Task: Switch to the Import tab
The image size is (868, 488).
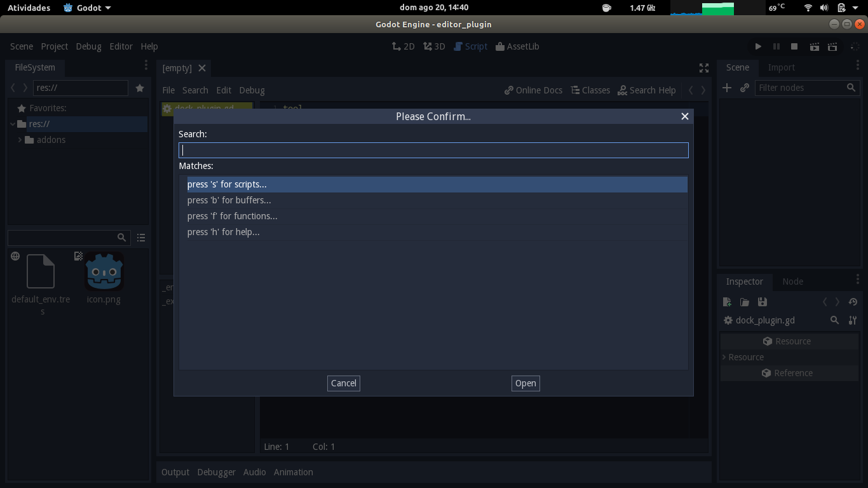Action: [x=782, y=67]
